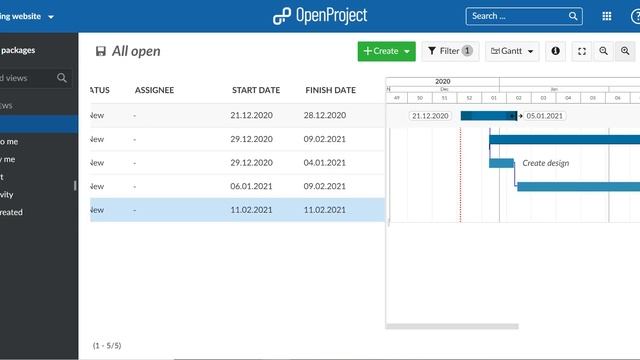Click the green Create button
Viewport: 640px width, 360px height.
coord(387,51)
